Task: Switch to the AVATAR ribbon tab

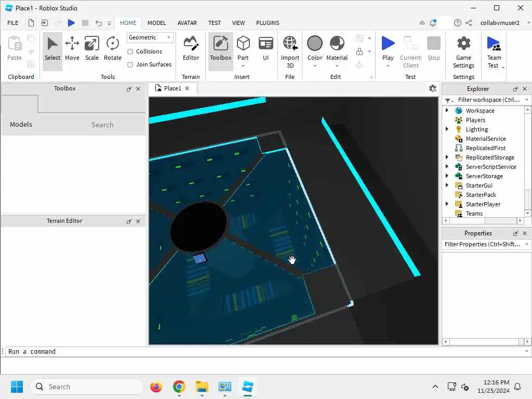Action: (187, 23)
